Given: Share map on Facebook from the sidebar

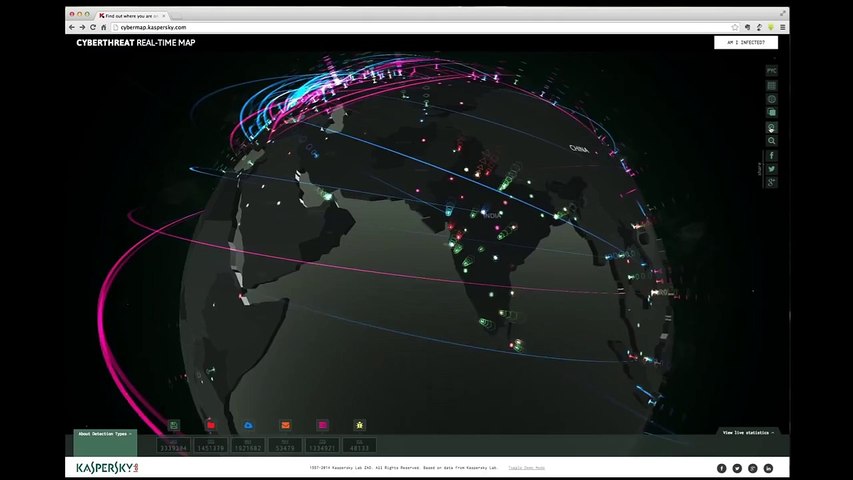Looking at the screenshot, I should point(771,156).
